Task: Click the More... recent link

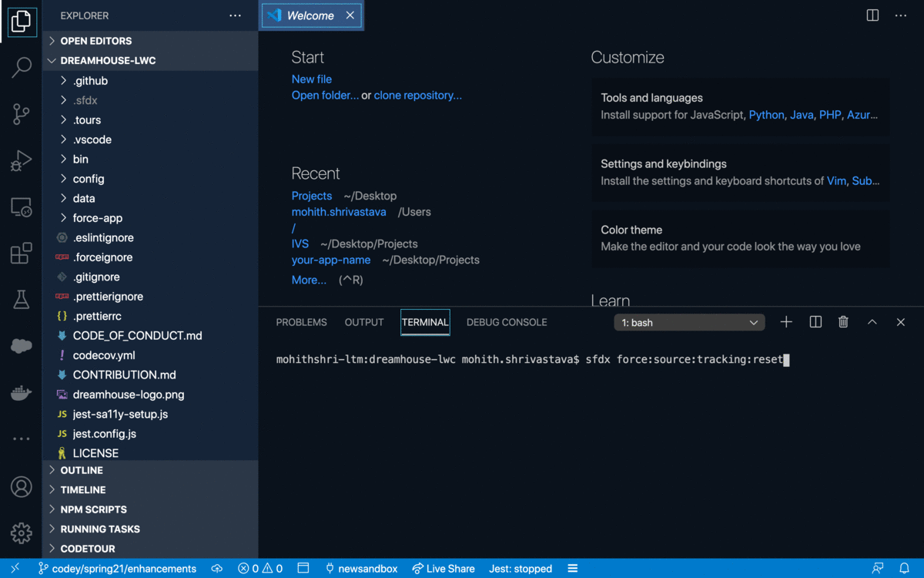Action: pos(309,280)
